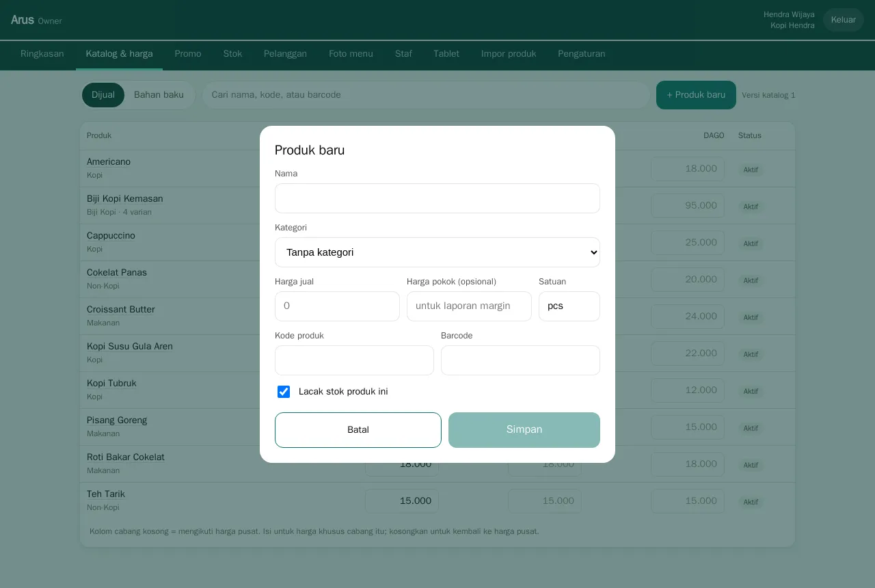This screenshot has width=875, height=588.
Task: Open the Kopi Tubruk product link
Action: pyautogui.click(x=111, y=384)
